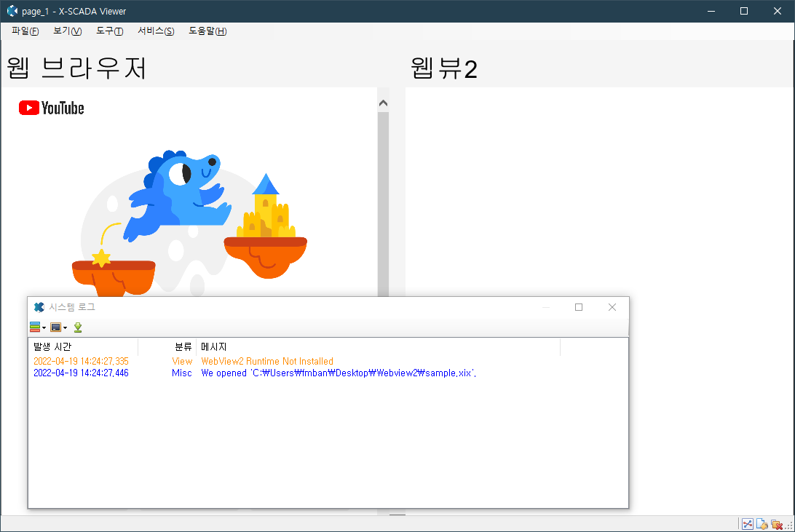The image size is (795, 532).
Task: Close the 시스템 로그 window
Action: point(612,307)
